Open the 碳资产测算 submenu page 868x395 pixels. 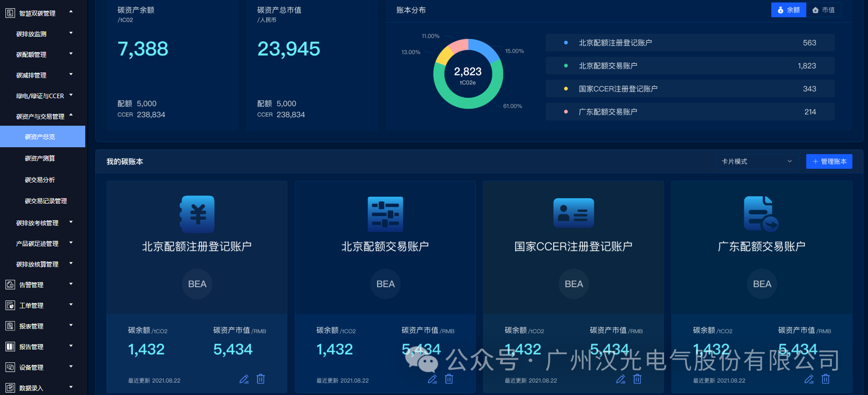40,158
